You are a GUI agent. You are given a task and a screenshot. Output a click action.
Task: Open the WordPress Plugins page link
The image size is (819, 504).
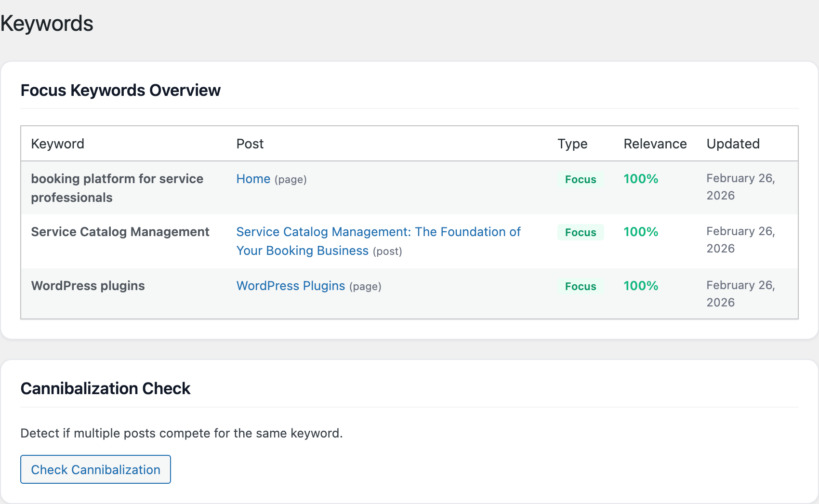(291, 286)
